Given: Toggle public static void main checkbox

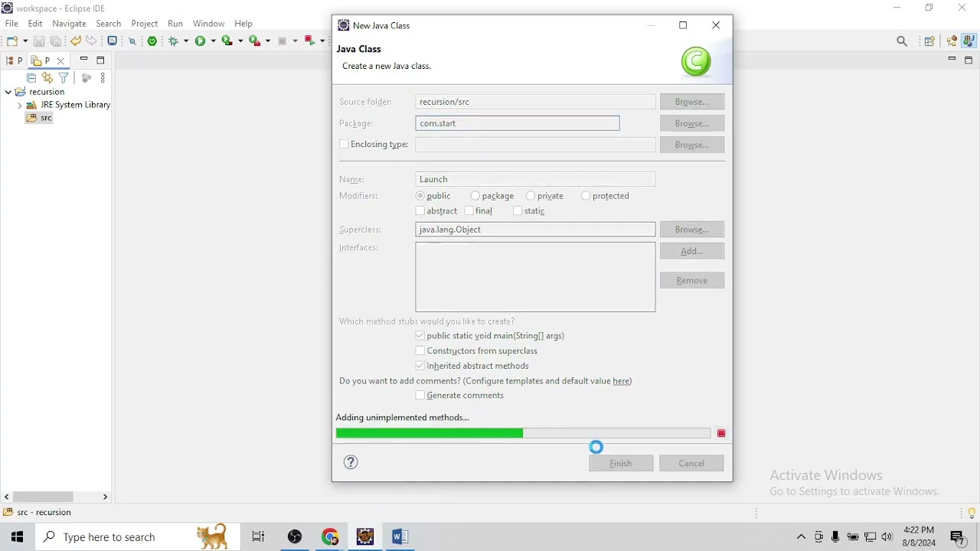Looking at the screenshot, I should click(420, 336).
